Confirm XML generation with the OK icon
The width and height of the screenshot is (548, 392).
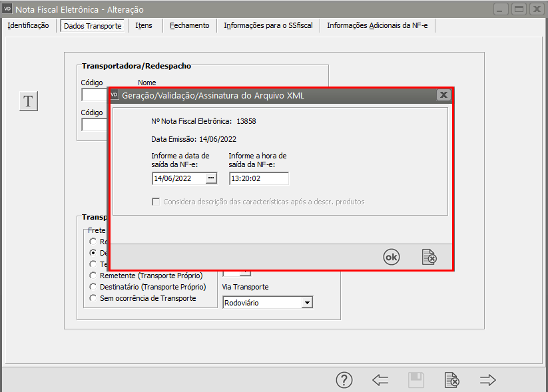(x=392, y=257)
